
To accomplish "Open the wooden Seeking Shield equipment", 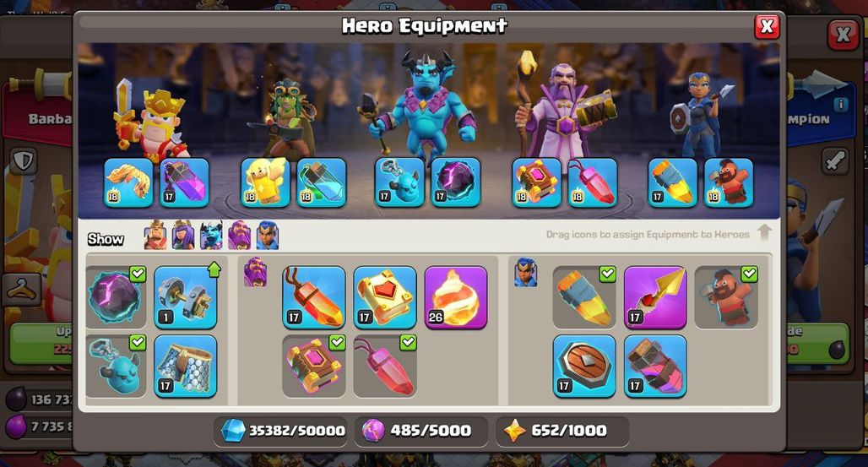I will [584, 367].
